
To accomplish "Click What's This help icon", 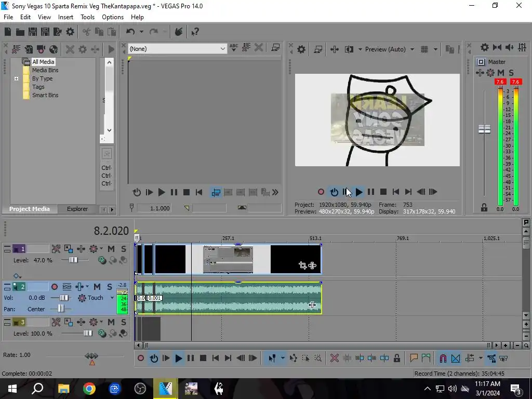I will (195, 32).
